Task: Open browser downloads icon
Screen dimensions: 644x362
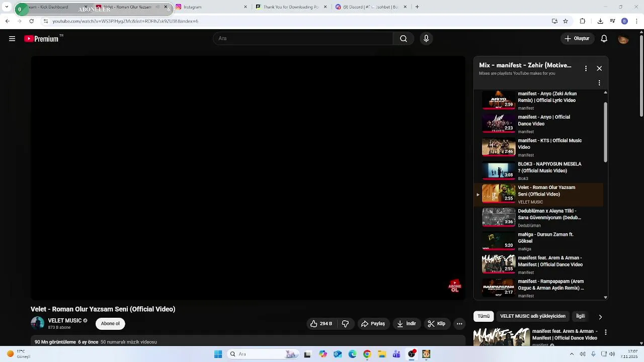Action: [600, 21]
